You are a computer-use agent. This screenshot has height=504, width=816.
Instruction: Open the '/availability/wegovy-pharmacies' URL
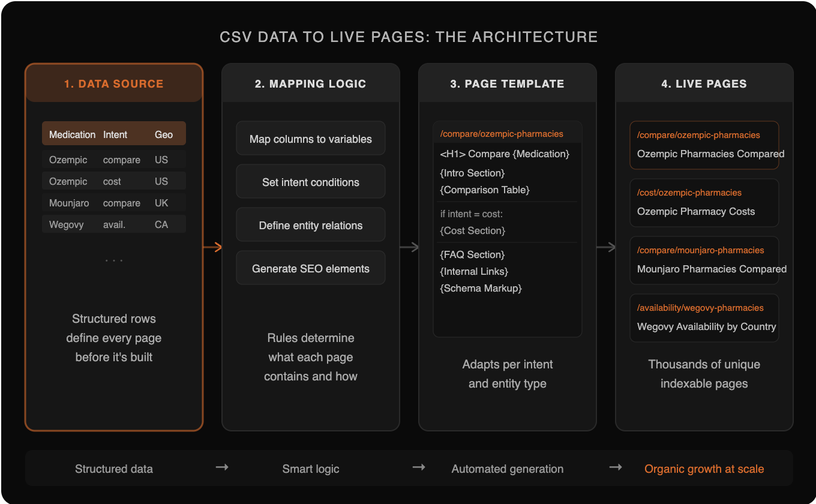(x=700, y=308)
